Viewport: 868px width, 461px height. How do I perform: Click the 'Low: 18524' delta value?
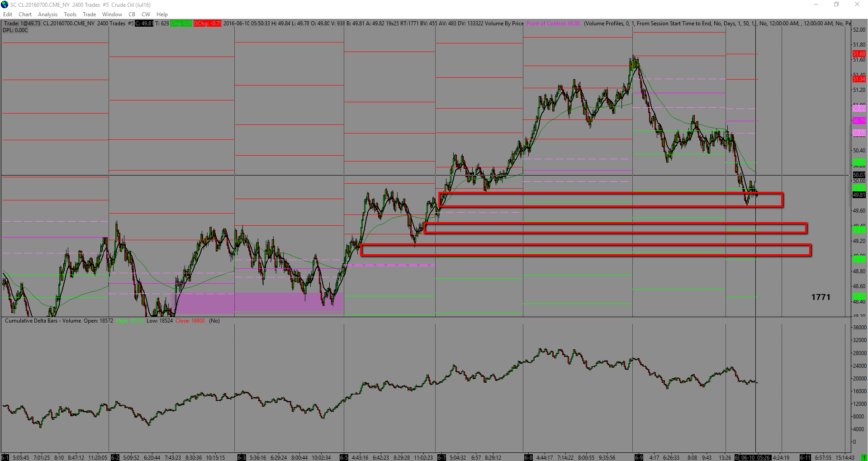(160, 321)
